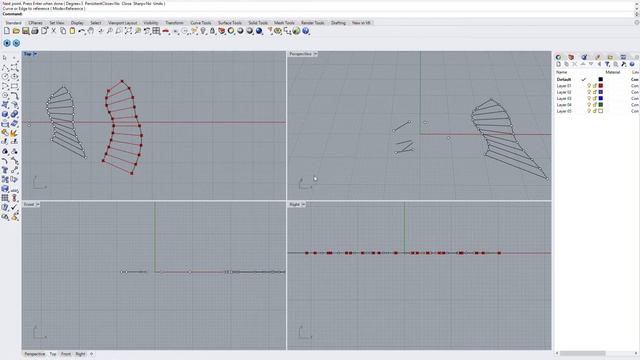Open the Right viewport title dropdown
640x360 pixels.
[x=303, y=204]
